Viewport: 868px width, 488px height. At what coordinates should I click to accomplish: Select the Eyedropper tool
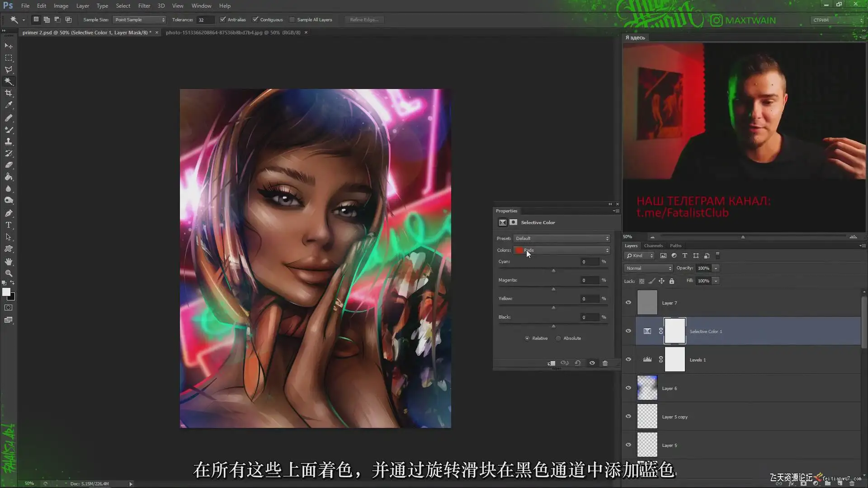click(9, 105)
